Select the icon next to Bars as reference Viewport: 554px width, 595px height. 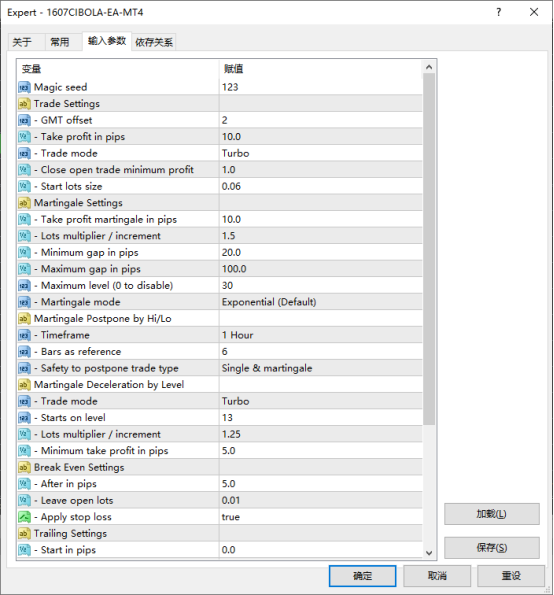pyautogui.click(x=24, y=352)
